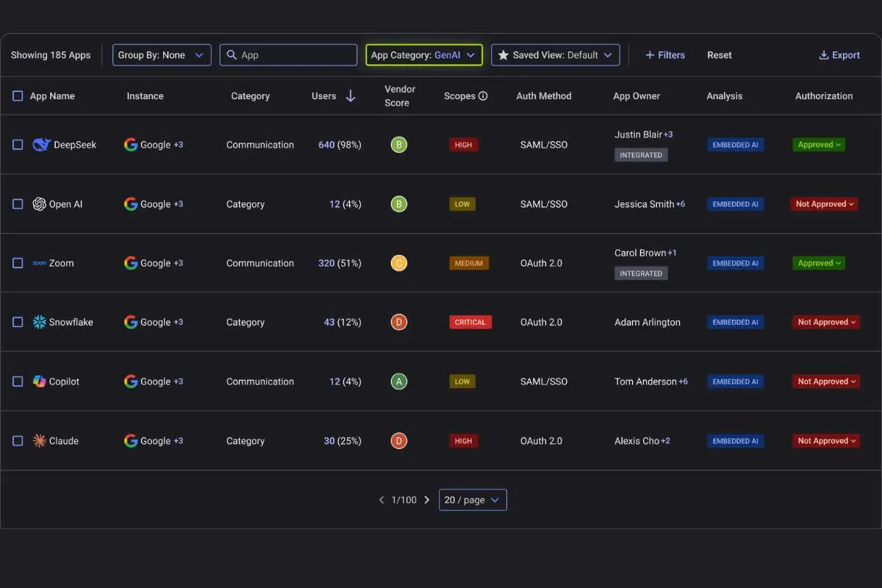The height and width of the screenshot is (588, 882).
Task: Click DeepSeek vendor score B badge
Action: [x=398, y=145]
